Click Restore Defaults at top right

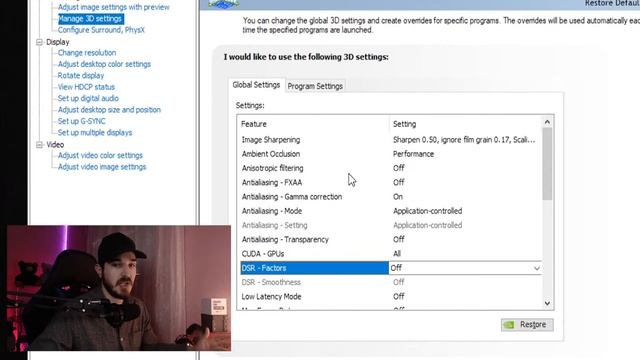pos(612,3)
